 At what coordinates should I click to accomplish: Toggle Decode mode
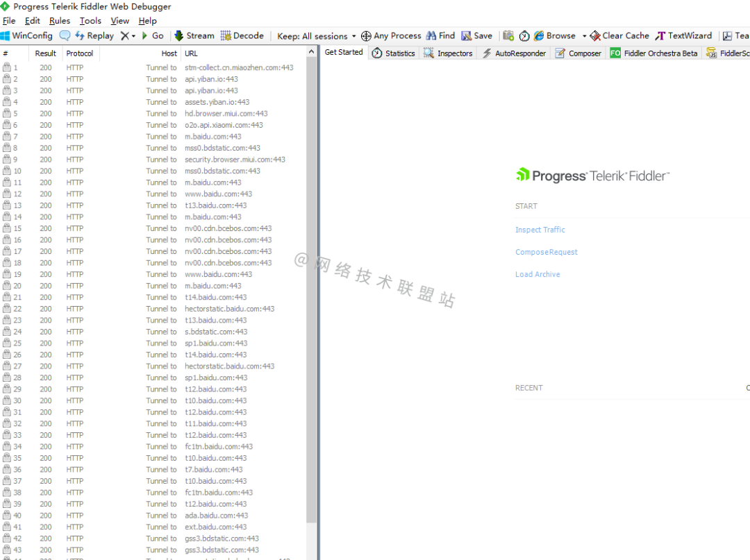coord(242,36)
